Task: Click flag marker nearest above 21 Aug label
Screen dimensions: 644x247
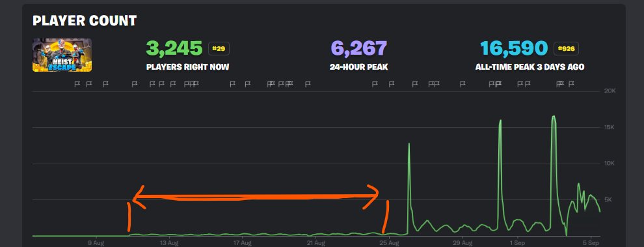Action: coord(308,84)
